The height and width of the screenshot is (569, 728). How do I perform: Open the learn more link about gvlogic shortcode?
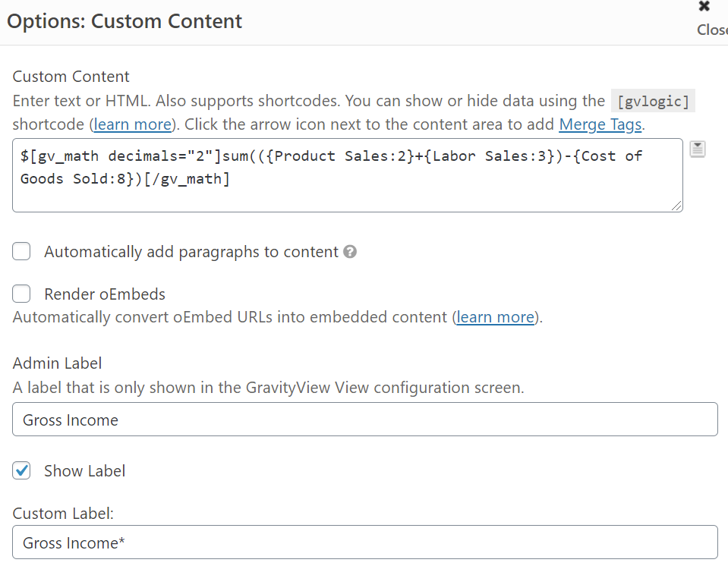tap(132, 124)
